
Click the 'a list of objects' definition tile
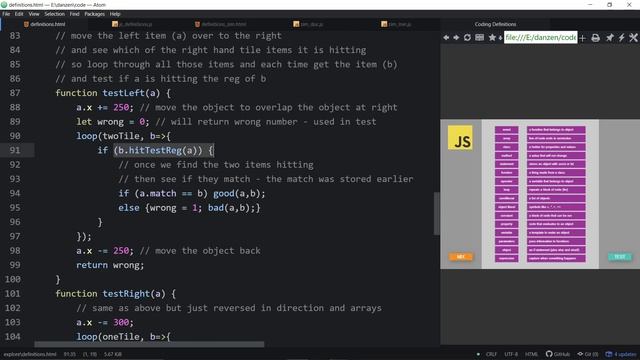pos(556,198)
